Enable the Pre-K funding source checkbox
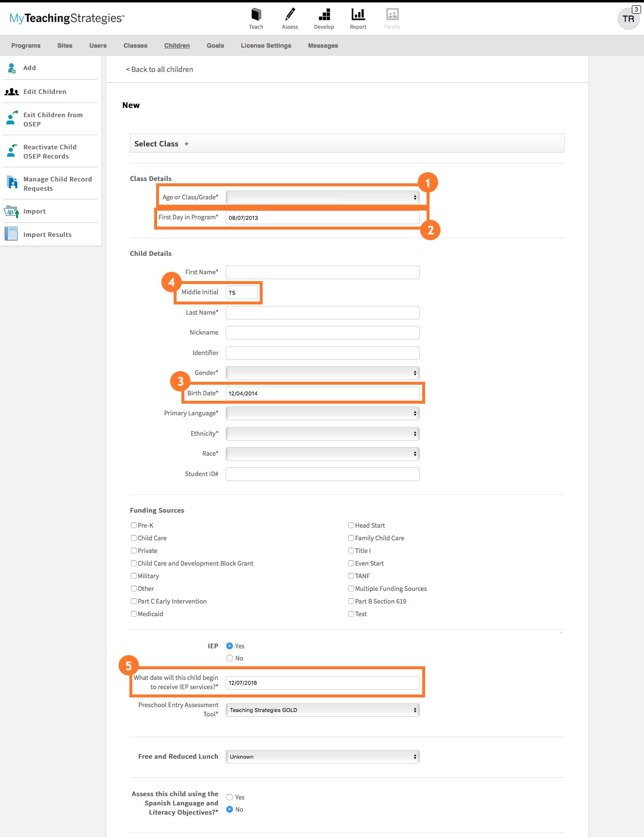644x837 pixels. (x=134, y=525)
